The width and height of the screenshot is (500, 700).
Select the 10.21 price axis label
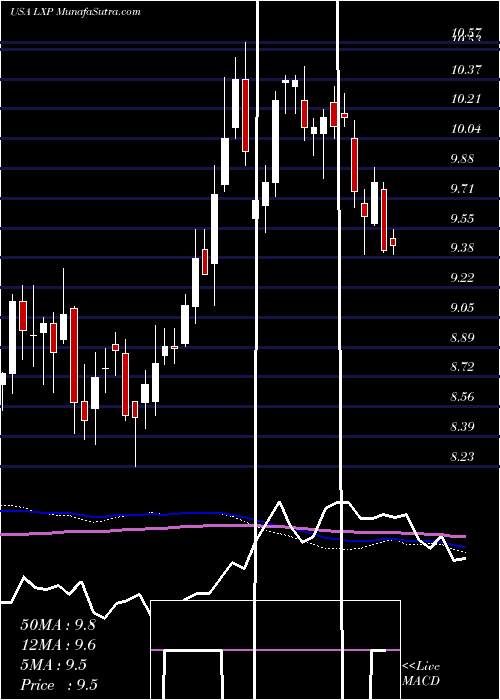tap(466, 99)
